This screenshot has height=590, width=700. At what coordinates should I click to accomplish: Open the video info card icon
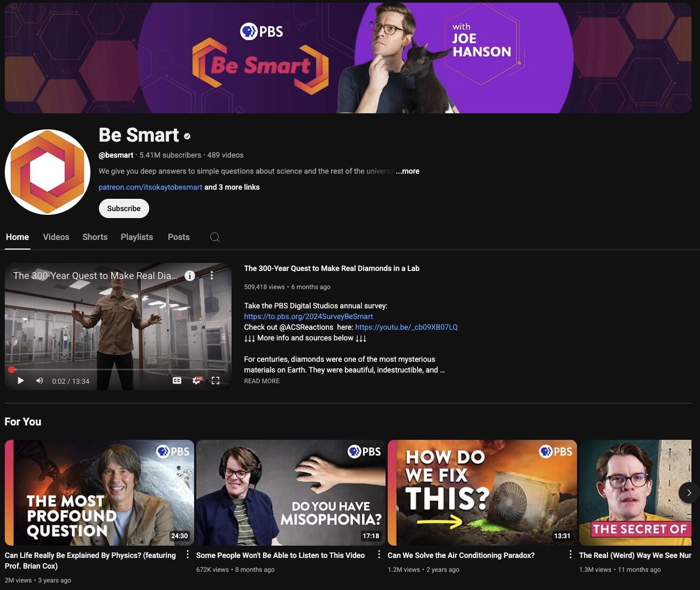click(189, 276)
